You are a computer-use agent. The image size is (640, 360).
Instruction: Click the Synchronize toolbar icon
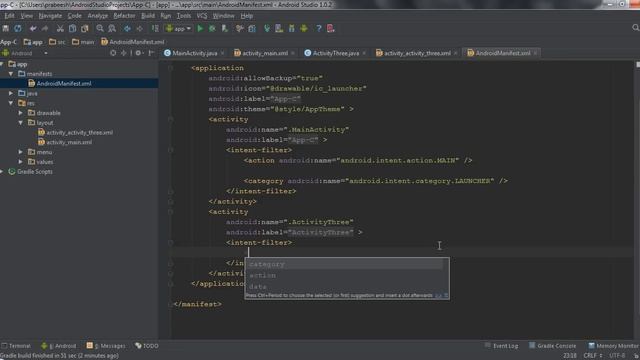point(18,29)
